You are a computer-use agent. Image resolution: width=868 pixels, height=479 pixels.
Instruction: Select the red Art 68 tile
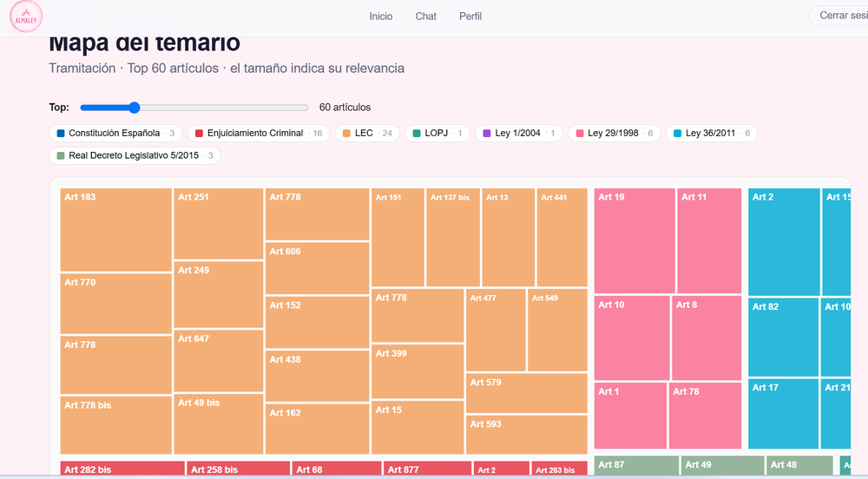337,469
